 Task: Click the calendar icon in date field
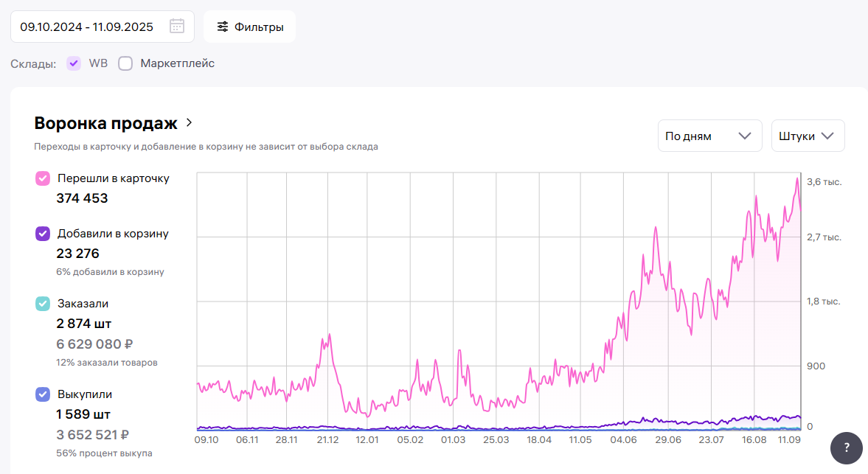tap(177, 27)
